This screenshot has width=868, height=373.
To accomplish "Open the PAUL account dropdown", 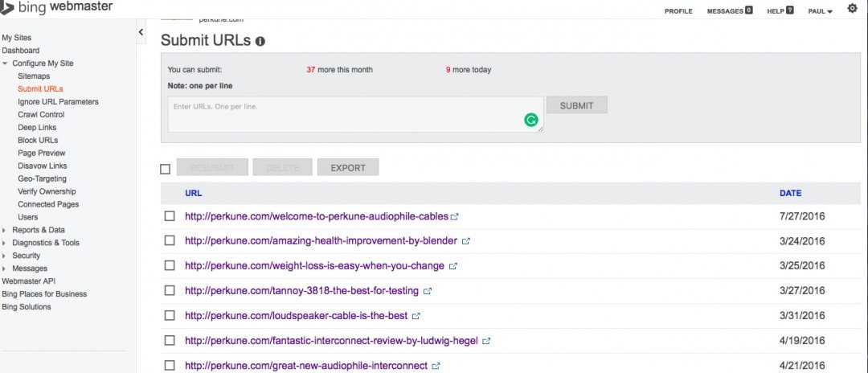I will pyautogui.click(x=821, y=11).
